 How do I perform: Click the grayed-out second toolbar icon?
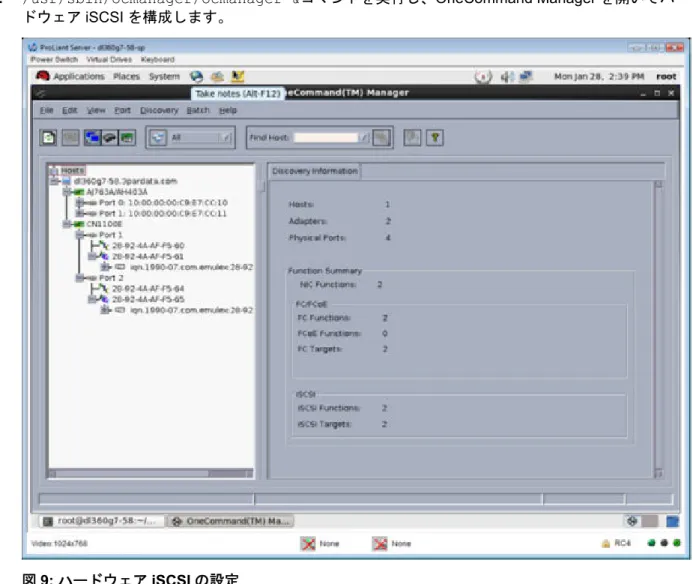(70, 138)
